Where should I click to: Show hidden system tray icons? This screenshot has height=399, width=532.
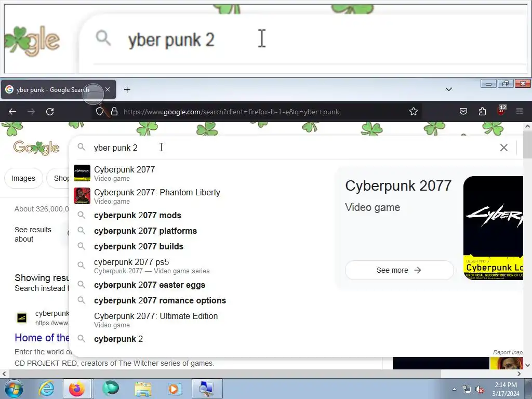point(454,389)
